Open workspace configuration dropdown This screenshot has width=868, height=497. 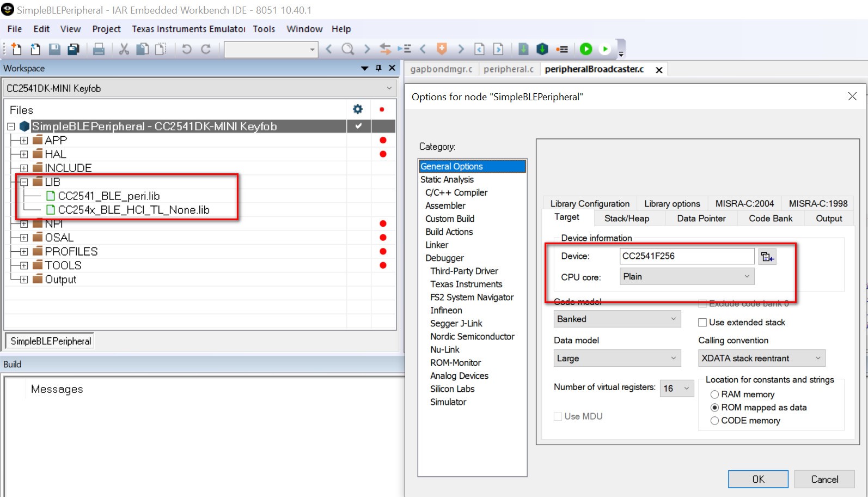[199, 88]
